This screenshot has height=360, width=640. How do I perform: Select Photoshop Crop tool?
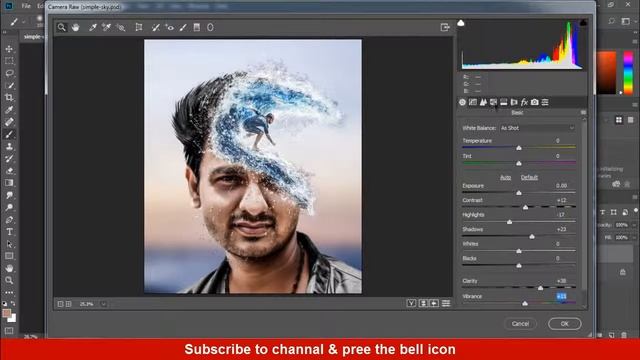pos(9,98)
